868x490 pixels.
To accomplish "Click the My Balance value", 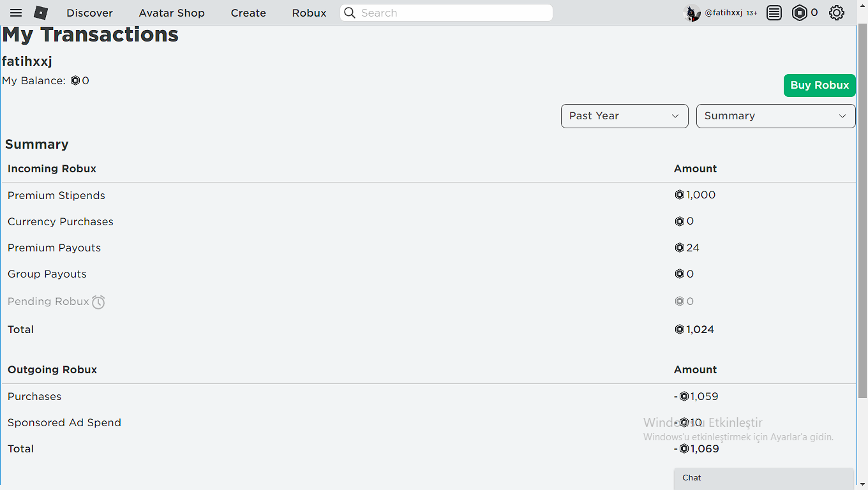I will pyautogui.click(x=80, y=81).
